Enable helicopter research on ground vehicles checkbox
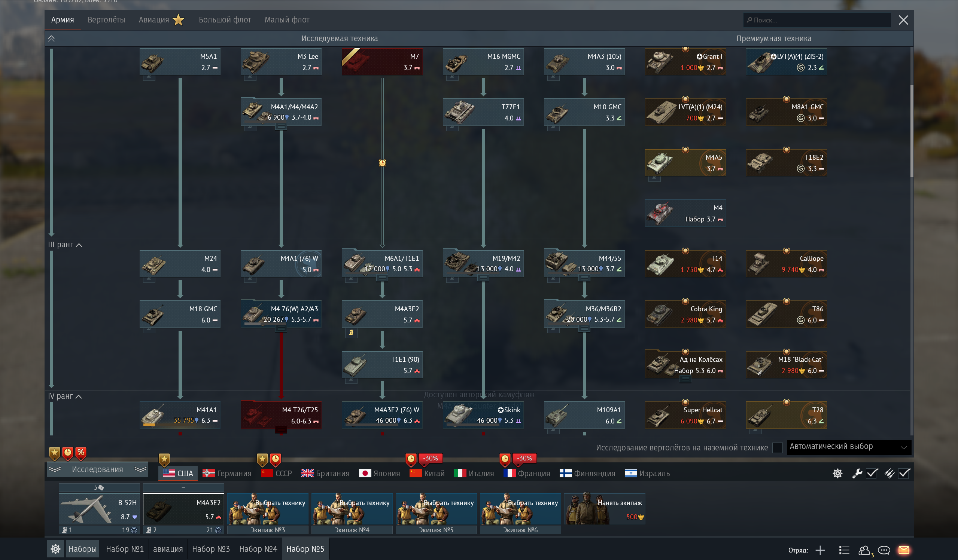The height and width of the screenshot is (560, 958). coord(778,447)
